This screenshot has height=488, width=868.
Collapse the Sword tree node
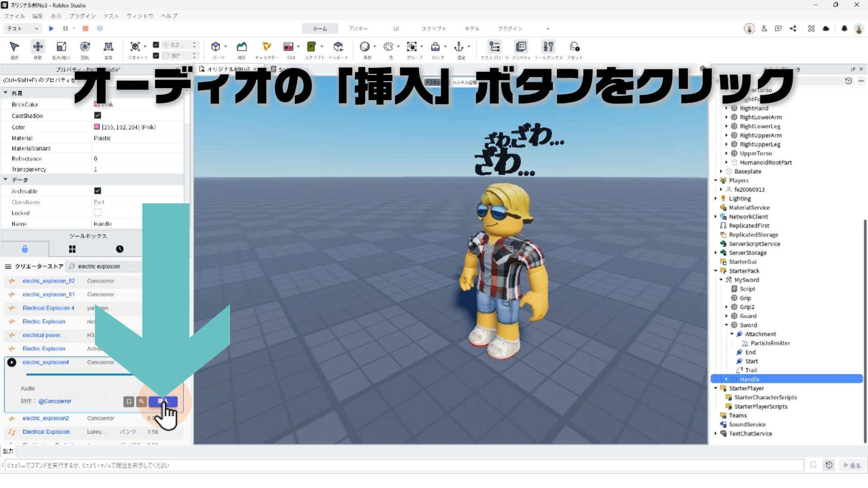point(726,325)
